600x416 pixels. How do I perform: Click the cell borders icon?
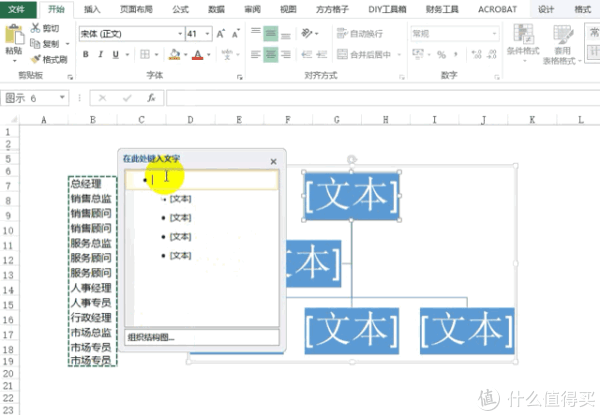145,55
